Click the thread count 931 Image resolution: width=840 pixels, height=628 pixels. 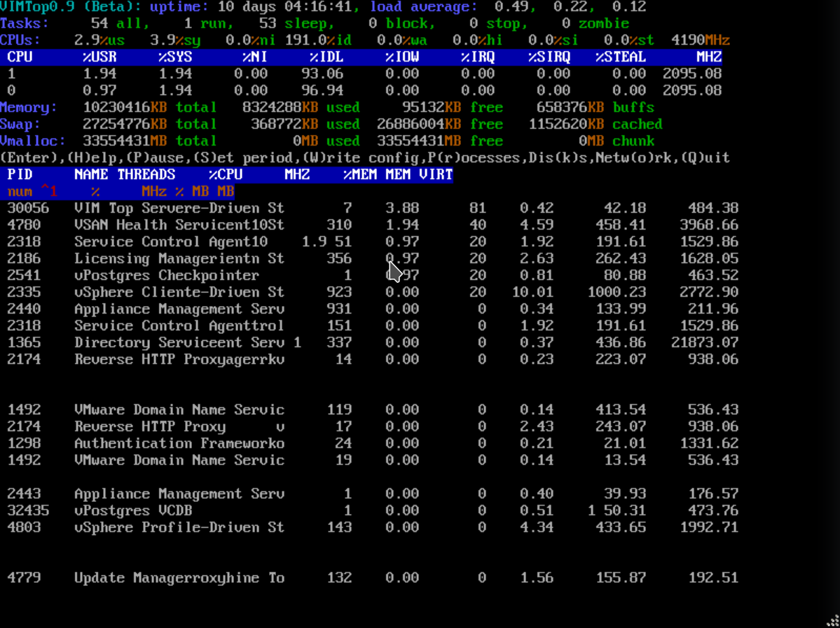pos(339,309)
